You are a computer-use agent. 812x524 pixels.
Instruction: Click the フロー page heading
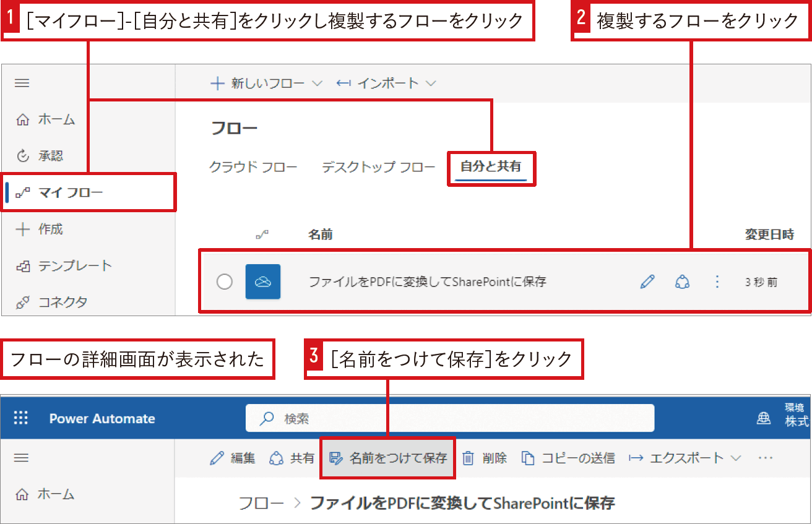click(234, 129)
